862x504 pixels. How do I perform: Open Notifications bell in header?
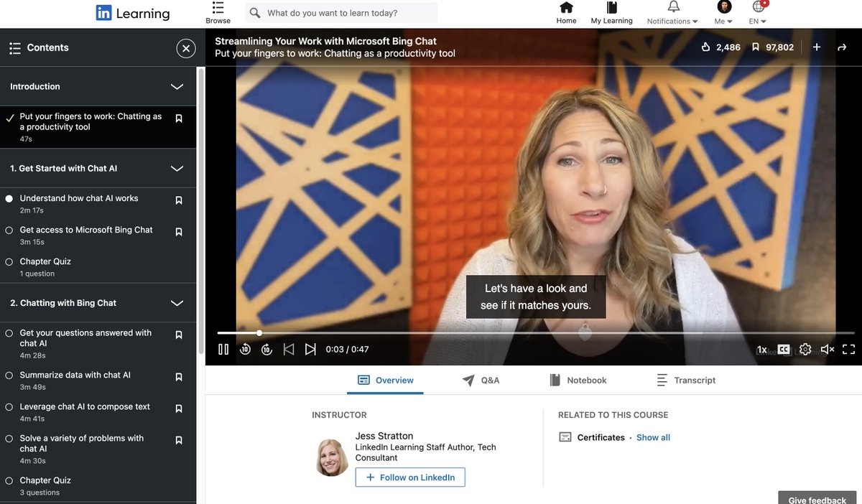click(x=673, y=8)
